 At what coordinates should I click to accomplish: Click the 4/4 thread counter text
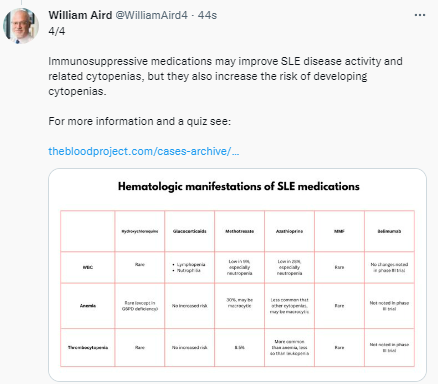tap(57, 31)
